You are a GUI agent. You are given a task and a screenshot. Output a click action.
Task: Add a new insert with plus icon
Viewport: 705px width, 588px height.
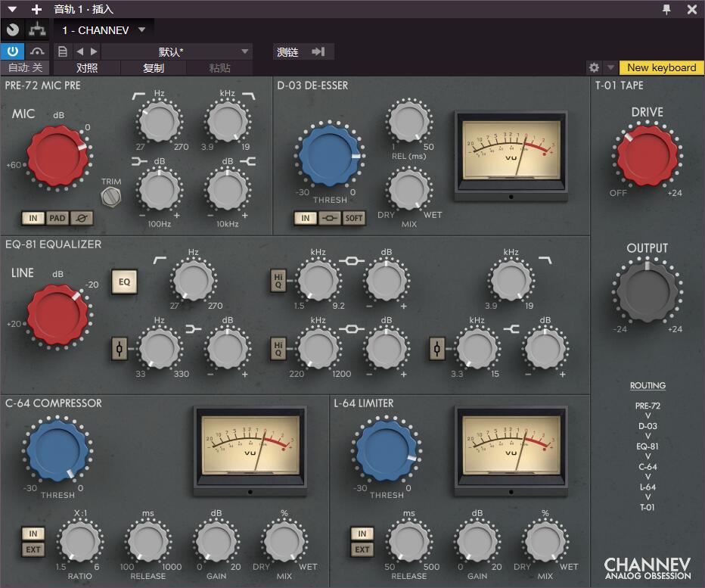click(36, 9)
